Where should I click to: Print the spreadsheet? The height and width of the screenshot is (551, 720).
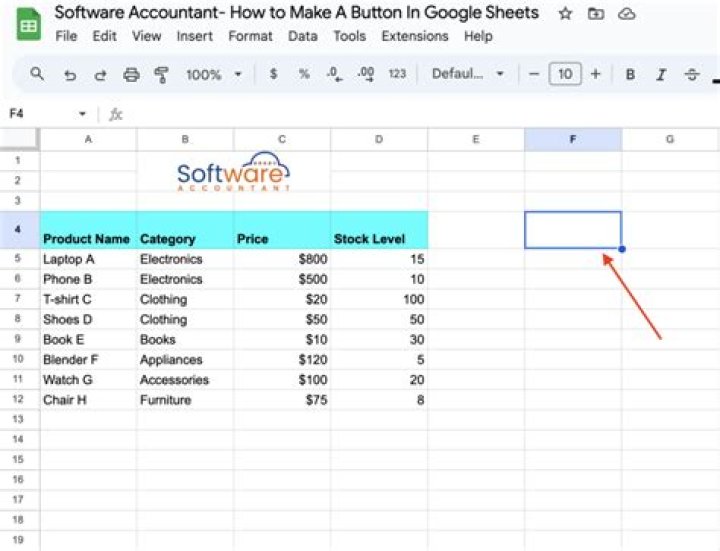(131, 74)
